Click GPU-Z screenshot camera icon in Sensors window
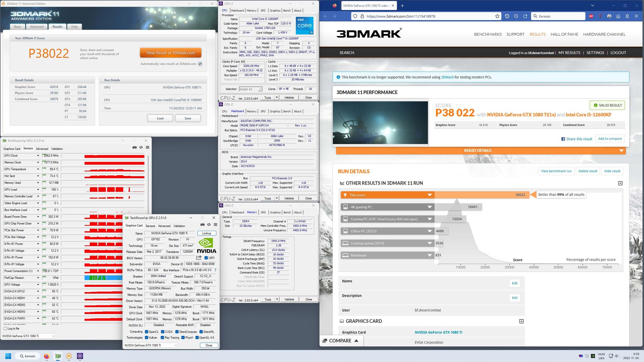Viewport: 644px width, 362px height. point(134,147)
